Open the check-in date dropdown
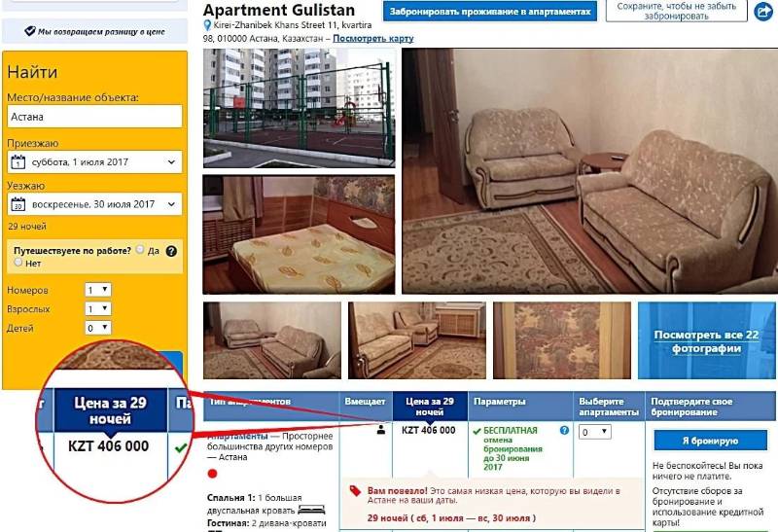Viewport: 778px width, 532px height. 95,161
